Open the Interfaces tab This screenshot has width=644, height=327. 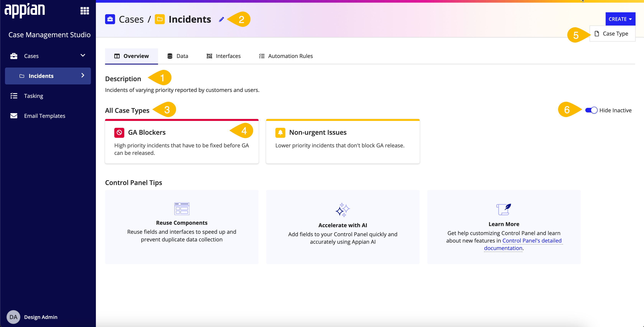[224, 56]
